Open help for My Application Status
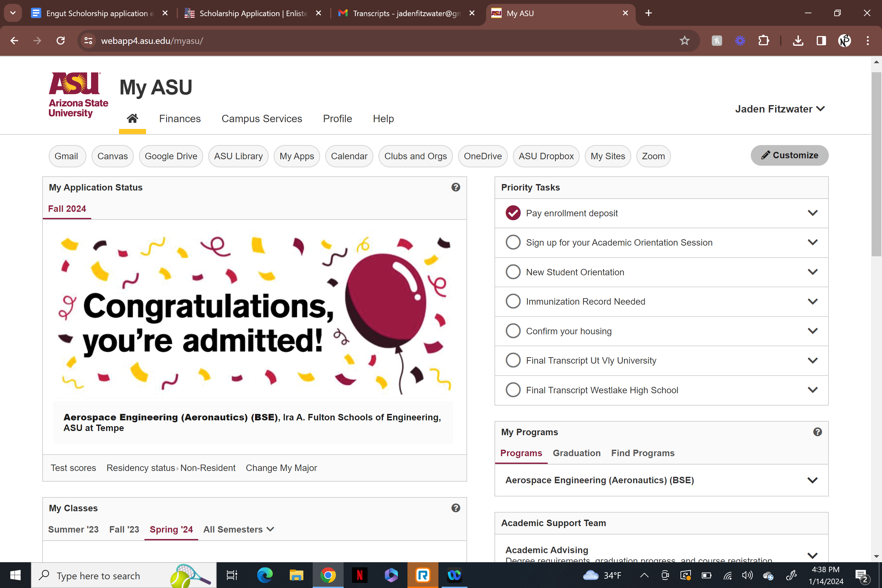The height and width of the screenshot is (588, 882). [x=456, y=187]
